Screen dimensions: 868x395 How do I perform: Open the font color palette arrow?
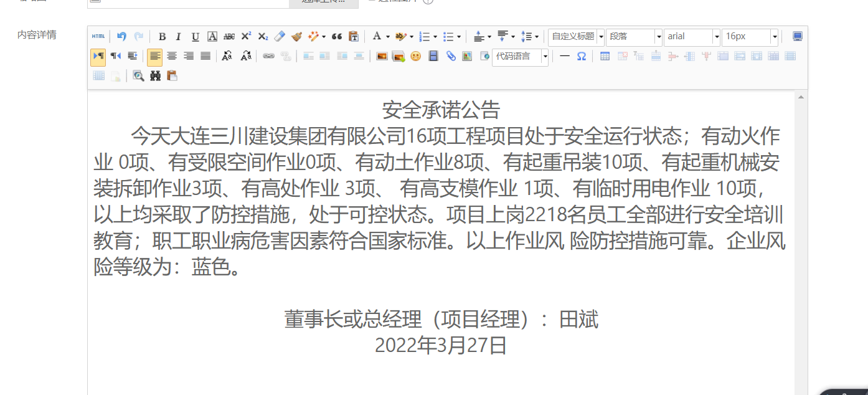point(387,37)
